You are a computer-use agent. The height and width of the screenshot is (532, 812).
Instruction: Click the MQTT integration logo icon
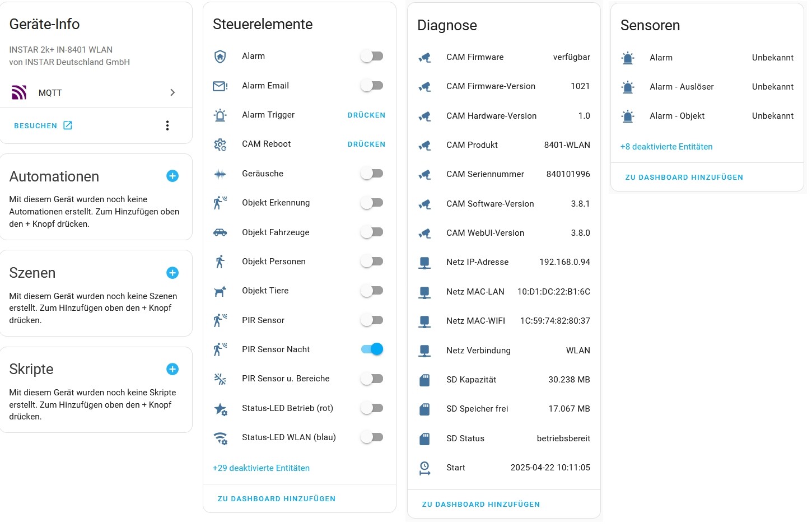coord(19,92)
